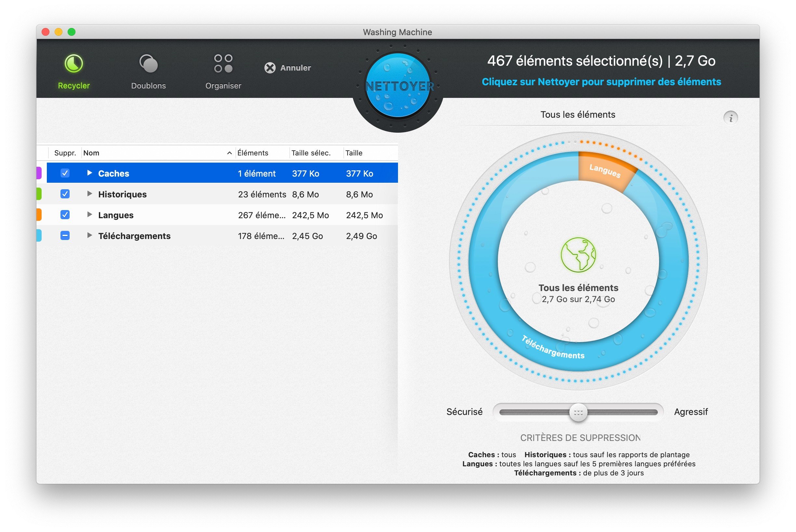Expand the Téléchargements disclosure triangle
Viewport: 796px width, 532px height.
point(89,235)
